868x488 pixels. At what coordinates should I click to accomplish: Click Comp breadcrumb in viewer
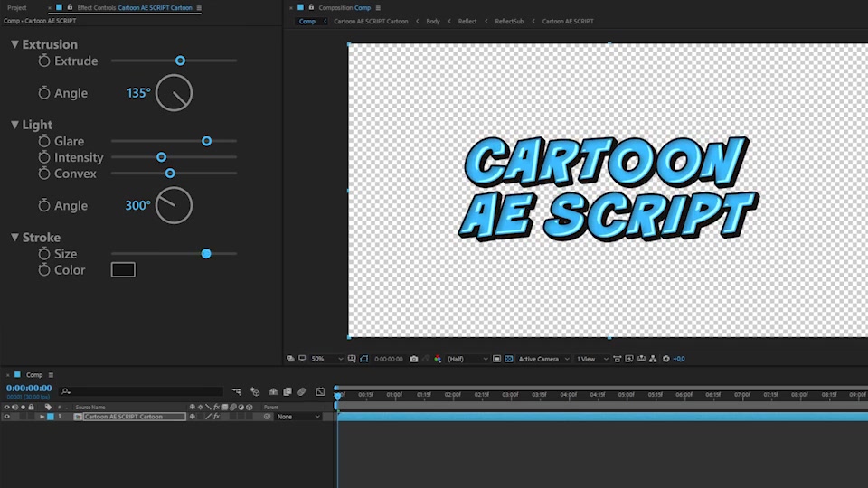click(307, 21)
